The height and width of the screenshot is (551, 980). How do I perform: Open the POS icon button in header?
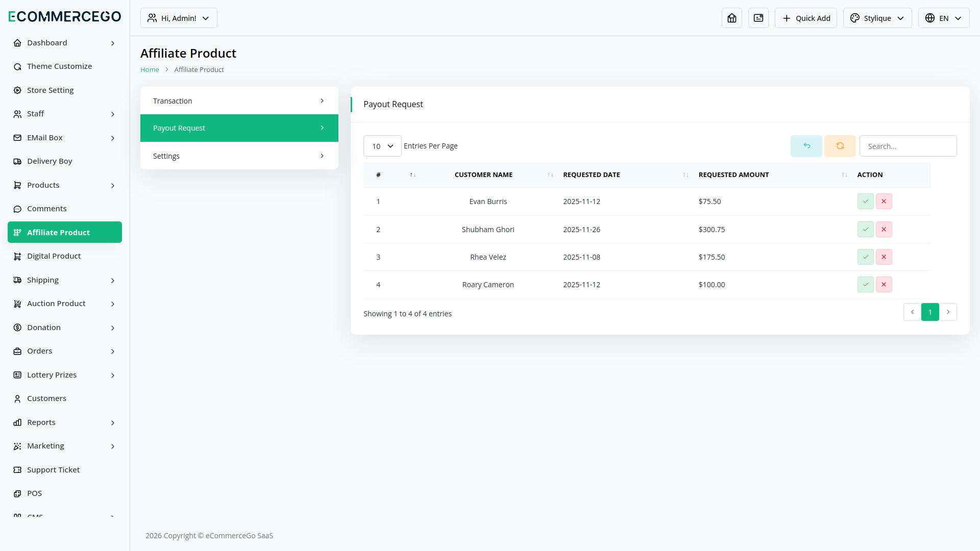click(758, 18)
